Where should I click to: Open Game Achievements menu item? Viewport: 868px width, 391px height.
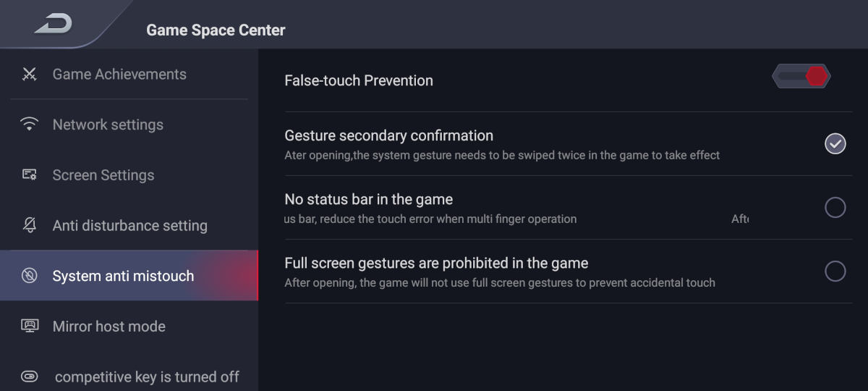(119, 74)
